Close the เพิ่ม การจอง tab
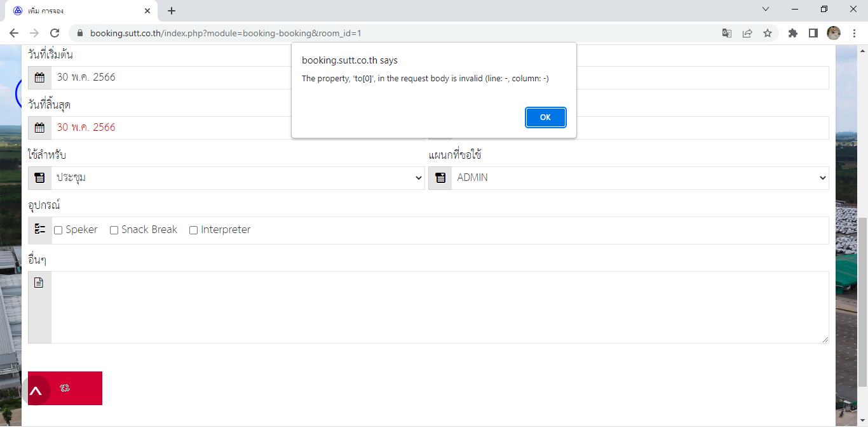 (147, 11)
